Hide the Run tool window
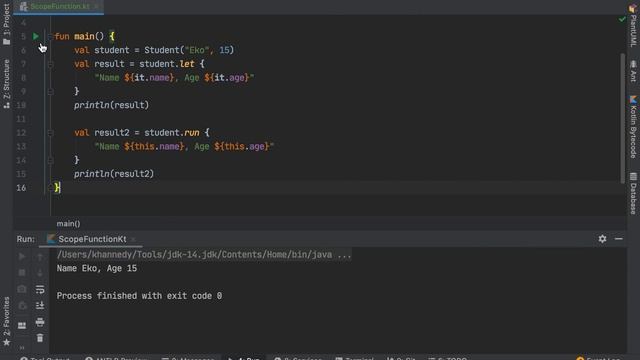The height and width of the screenshot is (360, 640). click(x=619, y=239)
